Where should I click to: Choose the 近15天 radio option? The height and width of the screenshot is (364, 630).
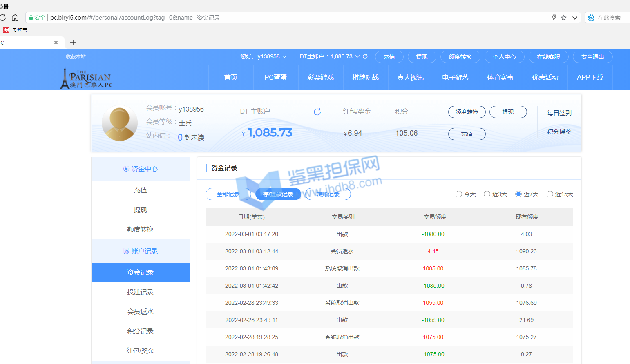click(x=550, y=194)
